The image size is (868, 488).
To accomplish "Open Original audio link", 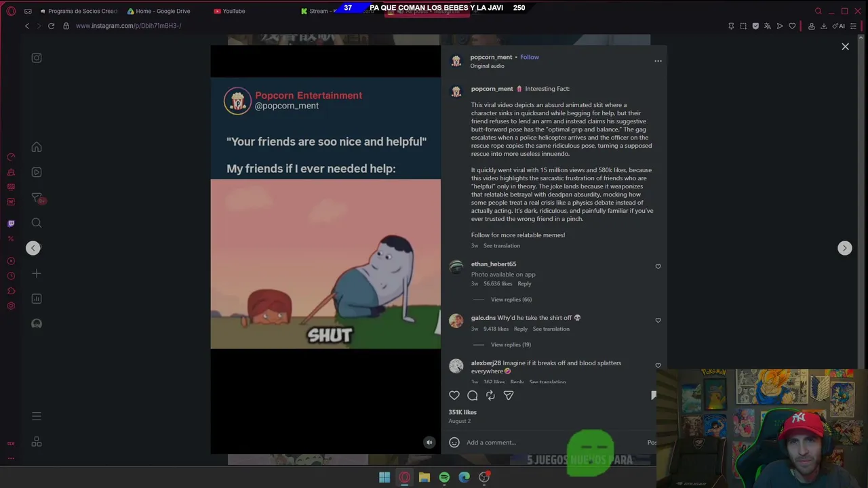I will pyautogui.click(x=488, y=66).
